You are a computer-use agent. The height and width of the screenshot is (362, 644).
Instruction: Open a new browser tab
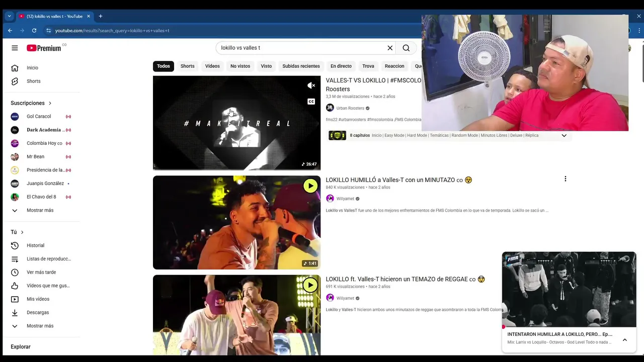coord(100,16)
